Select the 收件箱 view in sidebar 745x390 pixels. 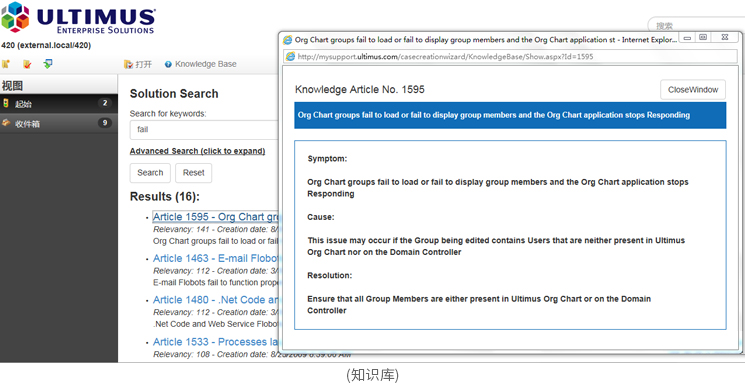59,124
